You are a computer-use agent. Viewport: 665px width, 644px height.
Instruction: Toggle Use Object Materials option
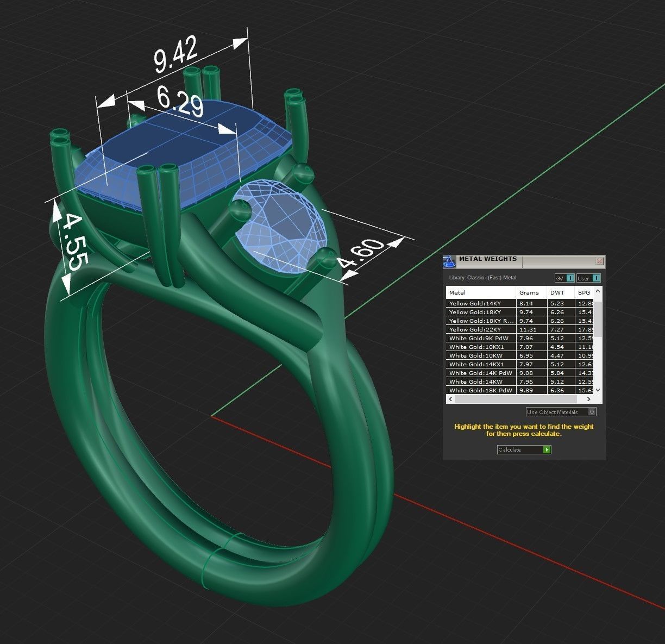(x=561, y=412)
